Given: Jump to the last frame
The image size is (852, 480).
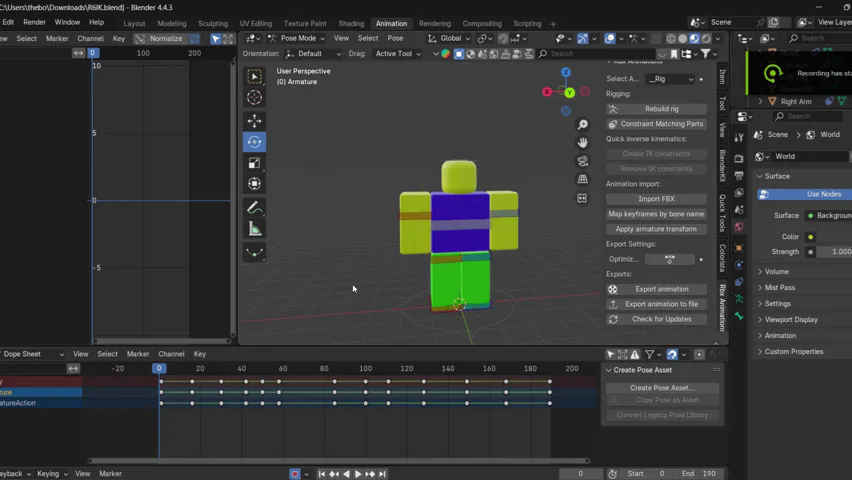Looking at the screenshot, I should pyautogui.click(x=383, y=473).
